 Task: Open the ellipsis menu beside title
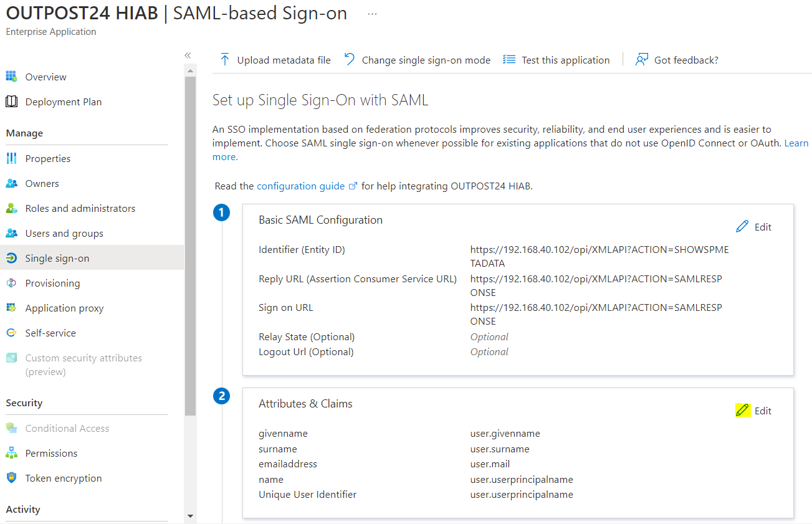[372, 14]
